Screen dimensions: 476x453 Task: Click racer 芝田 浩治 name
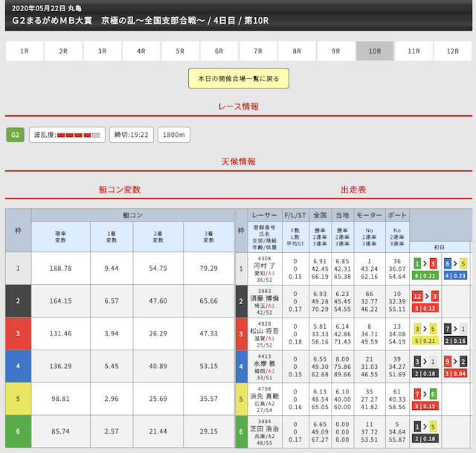click(x=265, y=428)
